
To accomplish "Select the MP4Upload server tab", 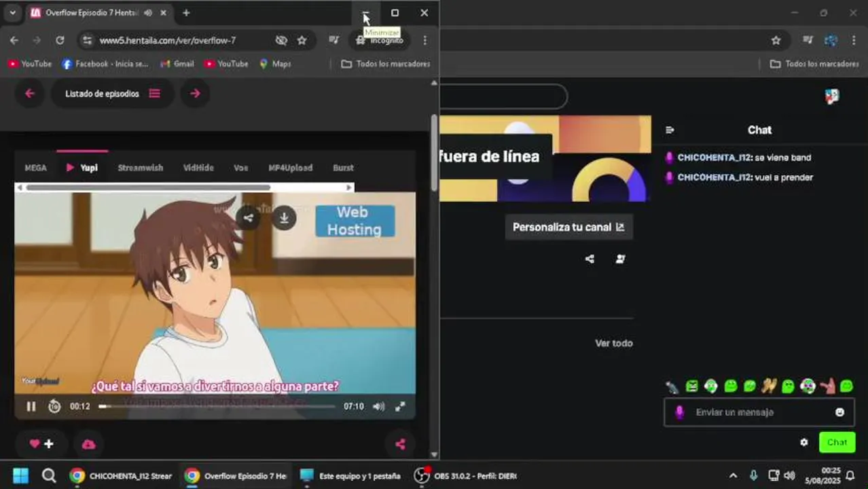I will click(291, 168).
